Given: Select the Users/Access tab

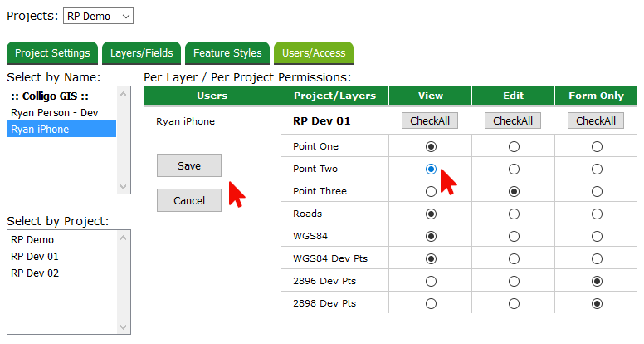Looking at the screenshot, I should (x=314, y=53).
